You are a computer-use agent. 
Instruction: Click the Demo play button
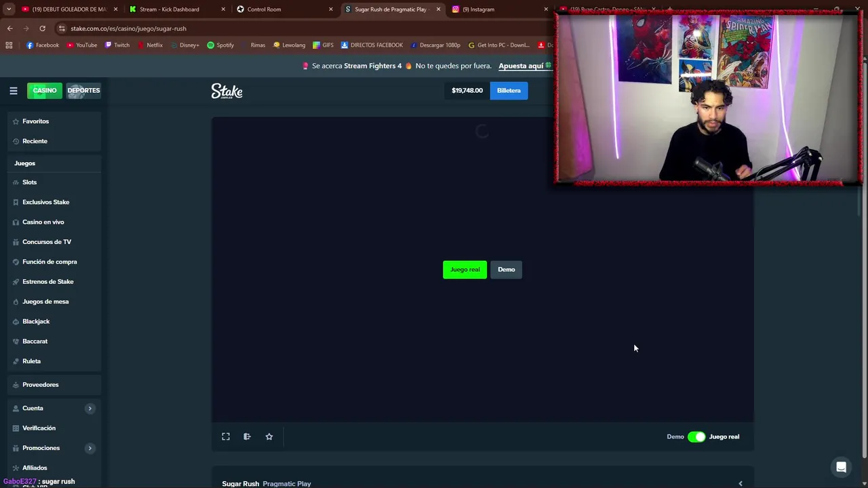coord(506,270)
